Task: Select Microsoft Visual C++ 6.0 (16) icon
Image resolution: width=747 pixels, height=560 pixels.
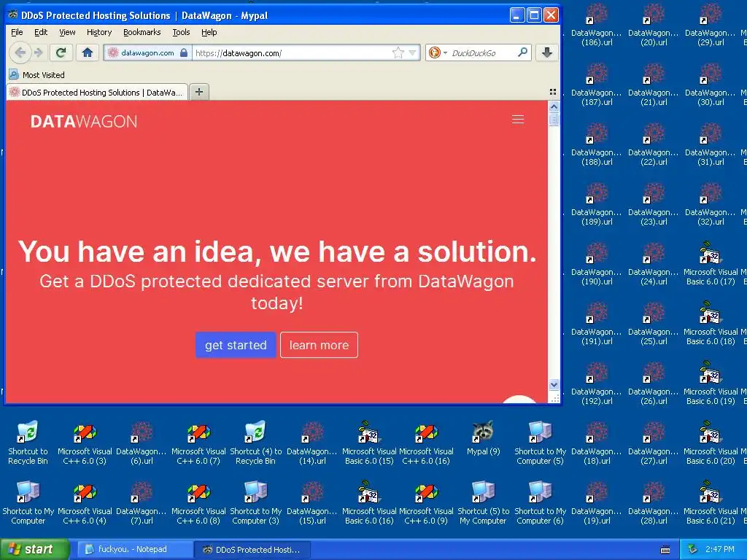Action: click(426, 442)
